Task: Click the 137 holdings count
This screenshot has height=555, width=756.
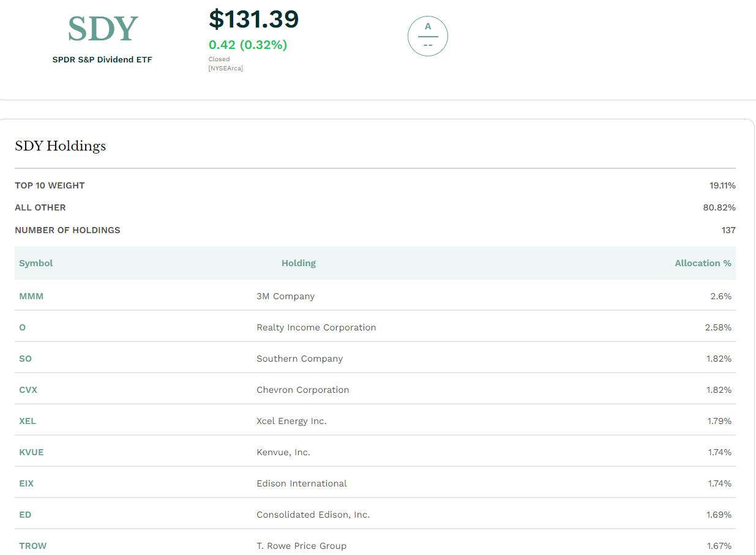Action: tap(728, 230)
